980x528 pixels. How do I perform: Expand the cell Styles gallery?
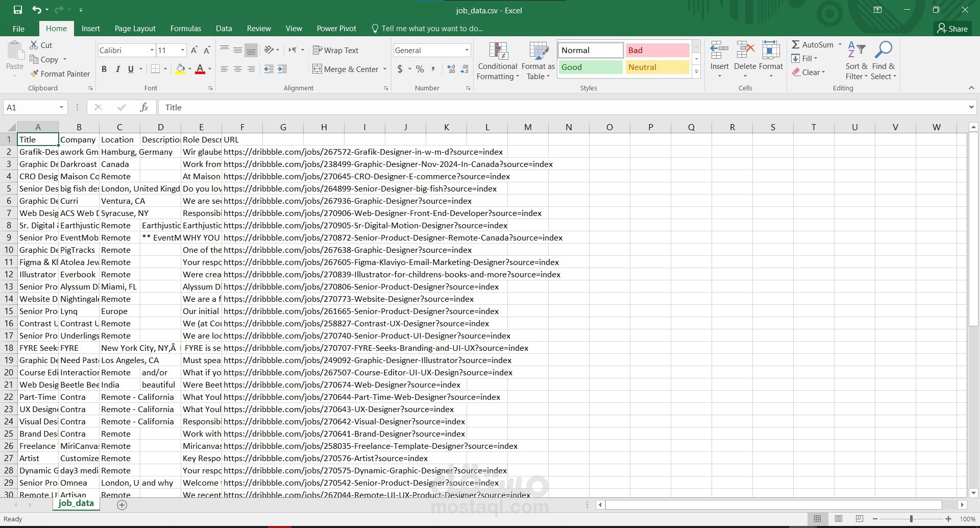pos(696,72)
